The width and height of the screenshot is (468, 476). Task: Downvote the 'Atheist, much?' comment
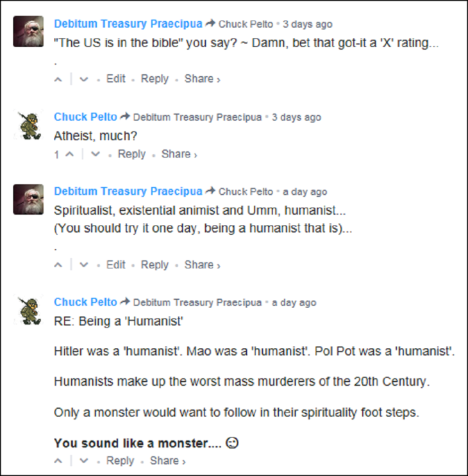[x=96, y=154]
